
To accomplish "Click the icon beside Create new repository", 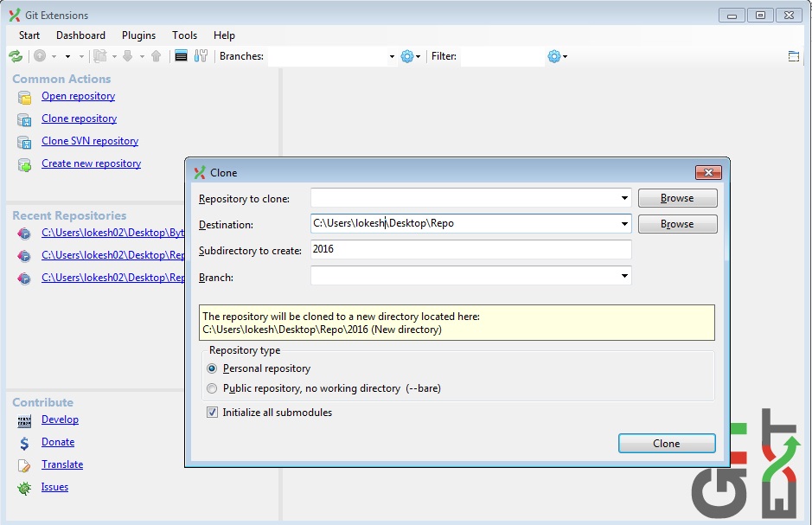I will pos(24,164).
